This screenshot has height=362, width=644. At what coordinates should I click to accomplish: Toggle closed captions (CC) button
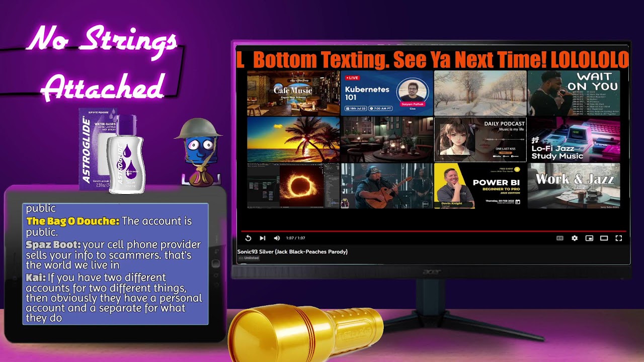(559, 238)
